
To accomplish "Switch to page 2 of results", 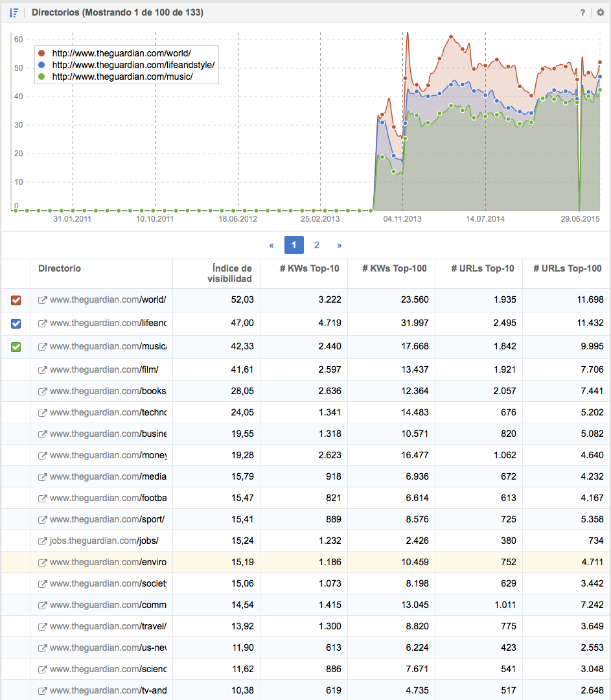I will pos(316,246).
